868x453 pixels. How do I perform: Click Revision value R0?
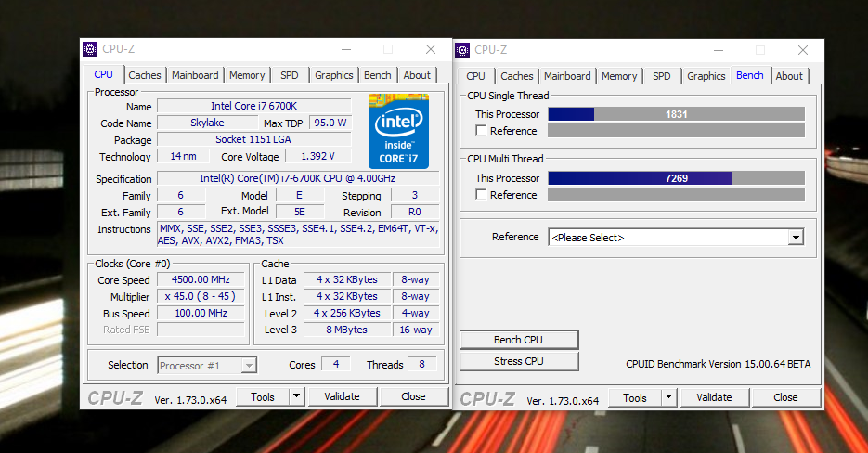(x=415, y=212)
